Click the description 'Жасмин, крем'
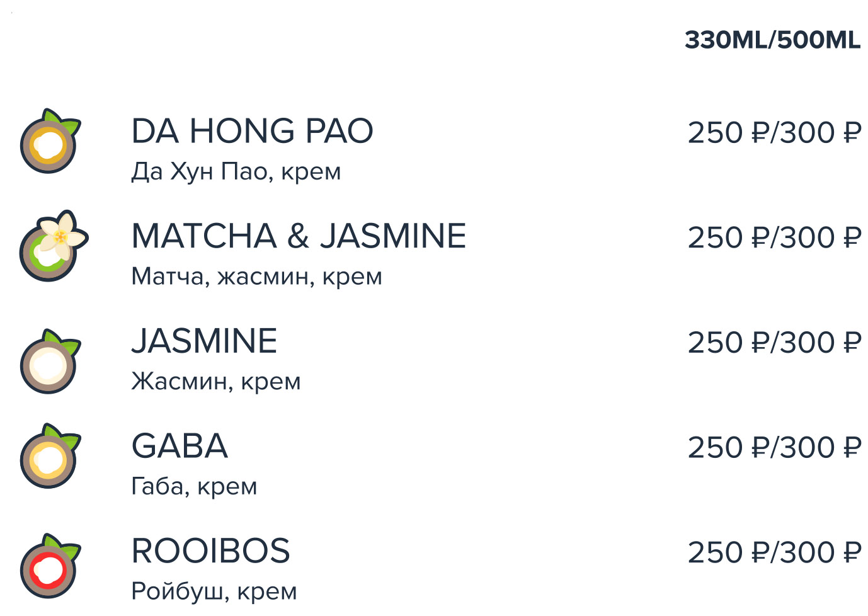The width and height of the screenshot is (868, 616). [216, 382]
